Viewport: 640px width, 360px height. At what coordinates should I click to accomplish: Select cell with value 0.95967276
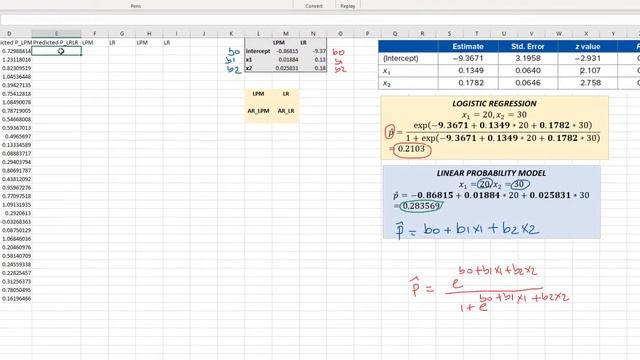[x=16, y=188]
